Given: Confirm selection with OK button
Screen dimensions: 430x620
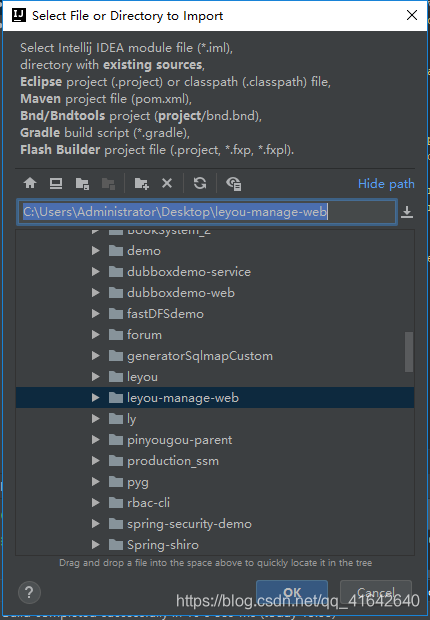Looking at the screenshot, I should 292,592.
